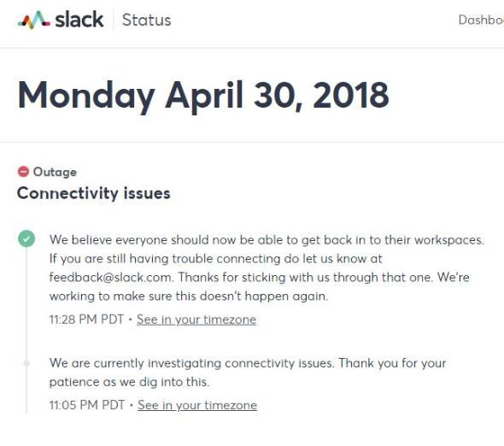
Task: Open the Dashboard menu item
Action: pos(481,20)
